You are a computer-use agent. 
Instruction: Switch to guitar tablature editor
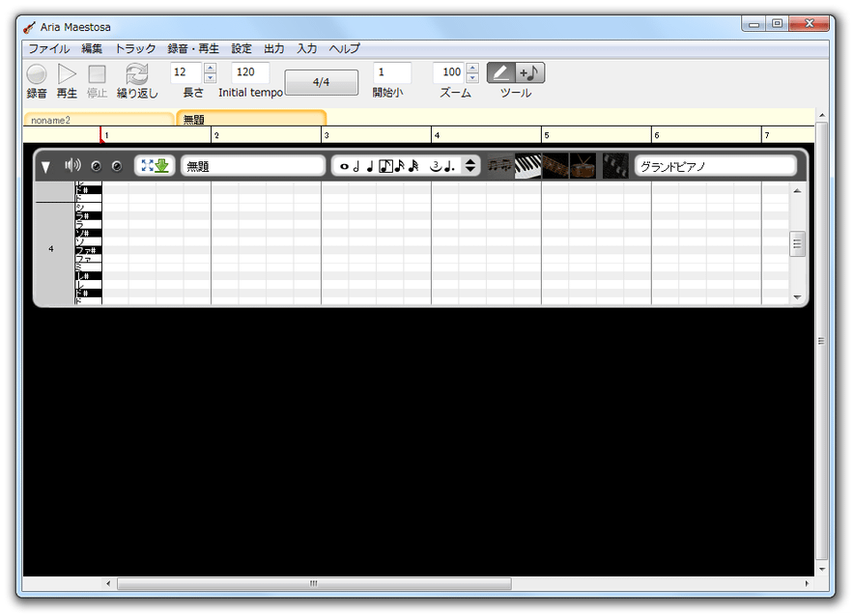(555, 166)
